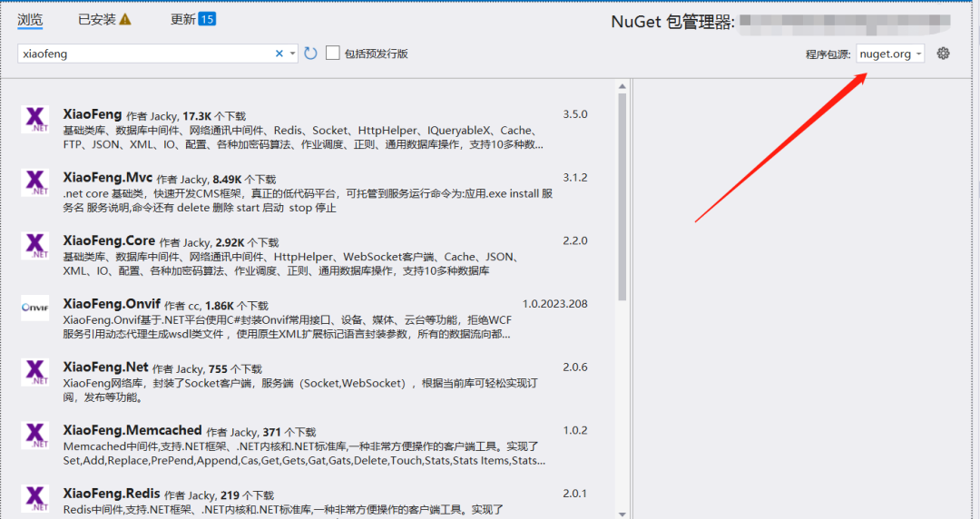Image resolution: width=980 pixels, height=519 pixels.
Task: Click the XiaoFeng.Onvif description text
Action: [288, 327]
